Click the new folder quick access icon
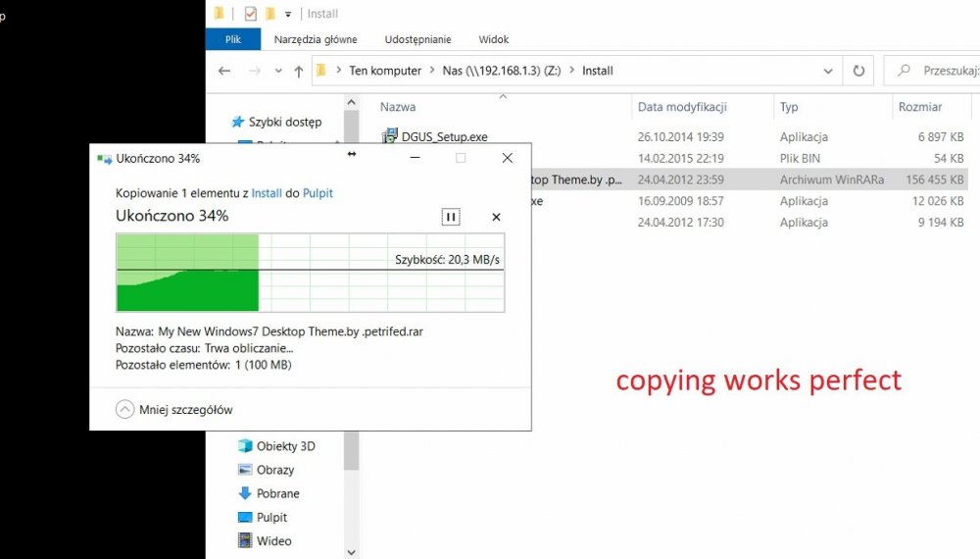Image resolution: width=980 pixels, height=559 pixels. (270, 13)
